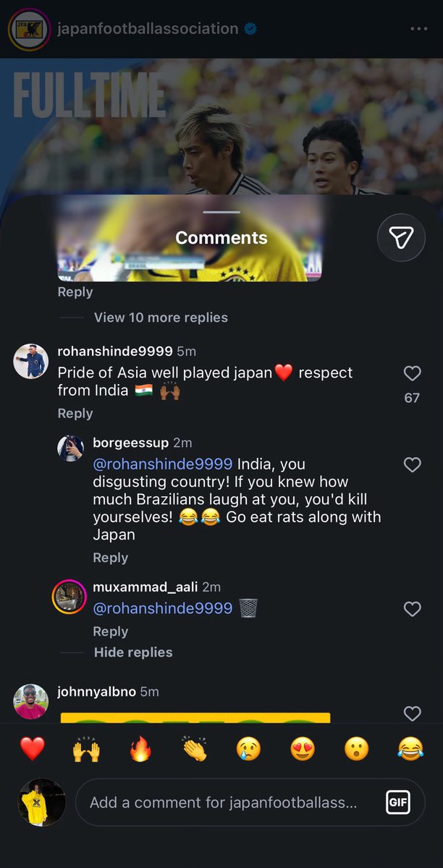Open the three-dot options menu
443x868 pixels.
(418, 29)
